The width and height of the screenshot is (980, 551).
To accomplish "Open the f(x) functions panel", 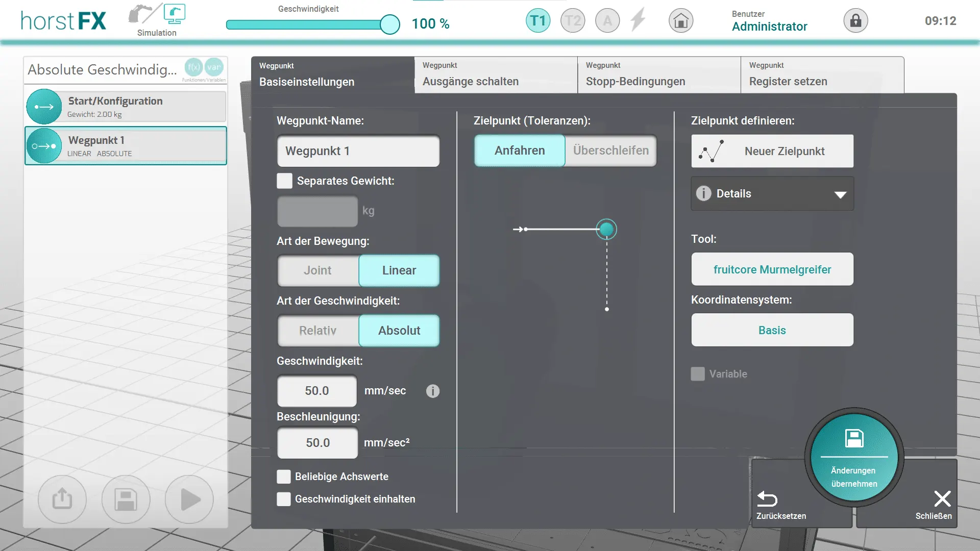I will point(193,67).
